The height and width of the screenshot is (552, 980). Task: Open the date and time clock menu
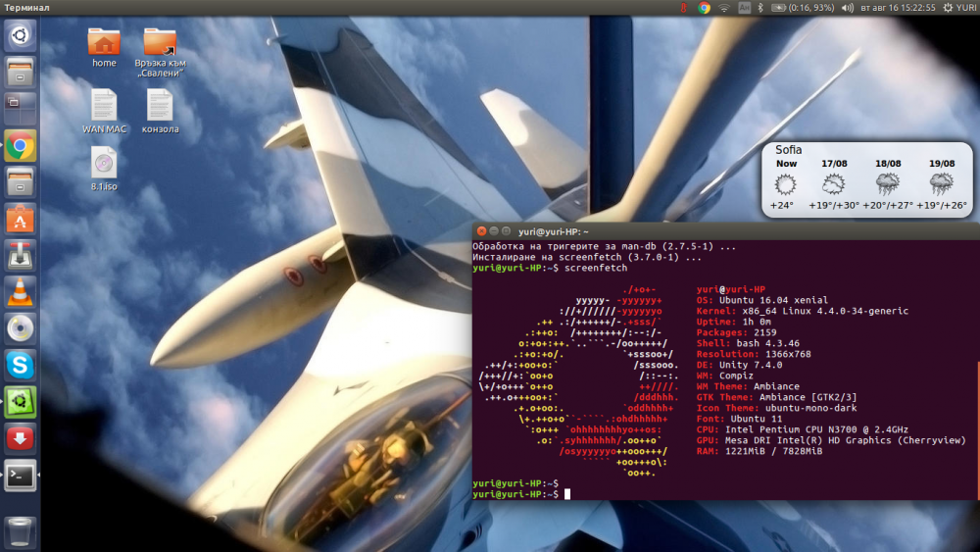(x=898, y=8)
